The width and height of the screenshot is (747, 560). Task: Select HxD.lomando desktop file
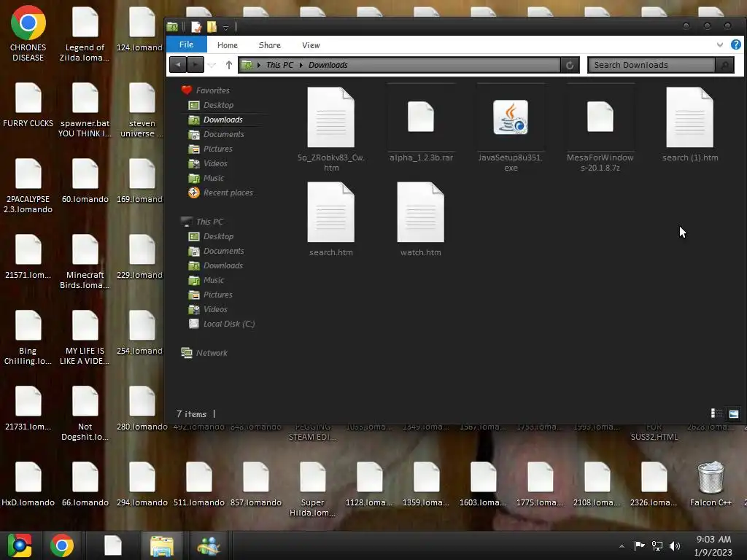tap(28, 484)
